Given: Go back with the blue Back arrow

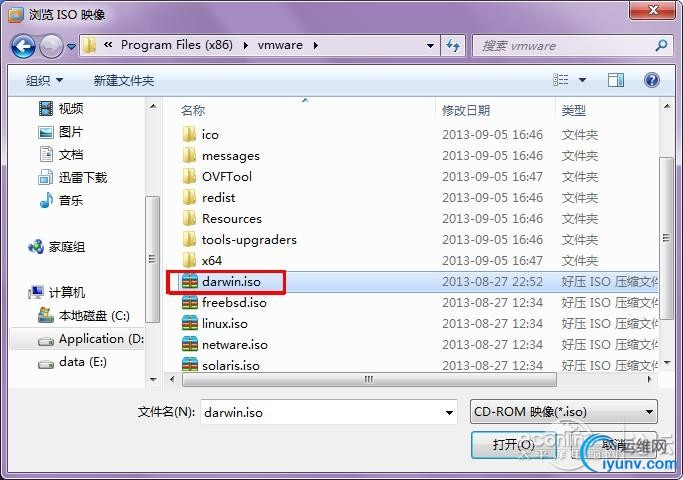Looking at the screenshot, I should [23, 46].
